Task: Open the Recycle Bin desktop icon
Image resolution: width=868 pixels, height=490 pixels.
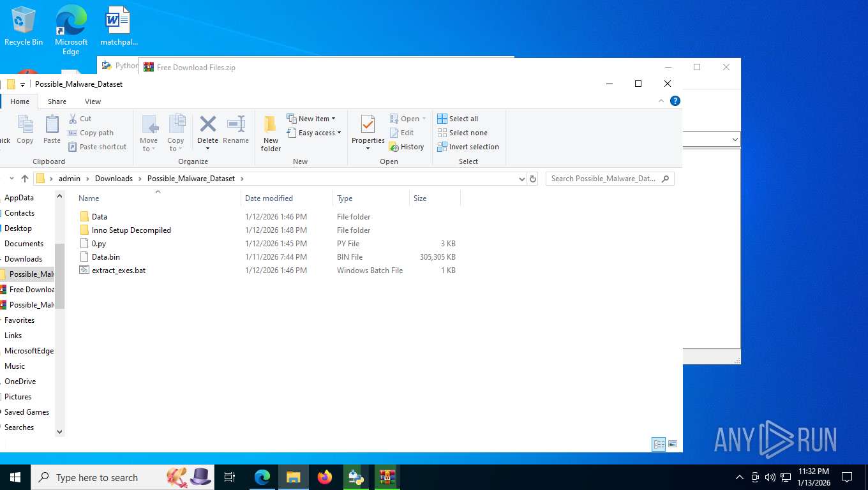Action: (24, 27)
